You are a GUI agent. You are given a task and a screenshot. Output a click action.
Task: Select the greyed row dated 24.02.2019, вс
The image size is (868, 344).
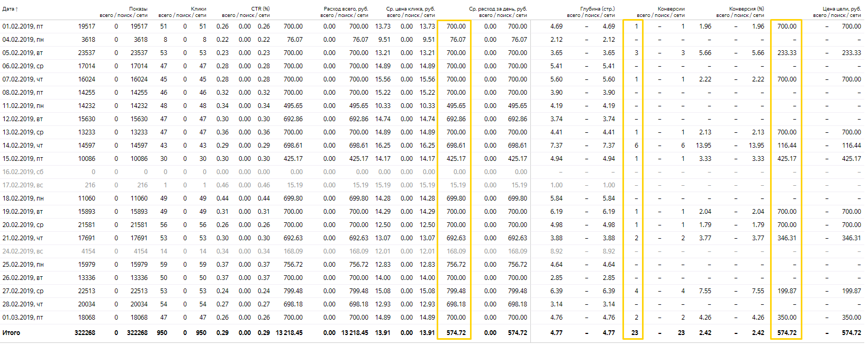coord(431,251)
